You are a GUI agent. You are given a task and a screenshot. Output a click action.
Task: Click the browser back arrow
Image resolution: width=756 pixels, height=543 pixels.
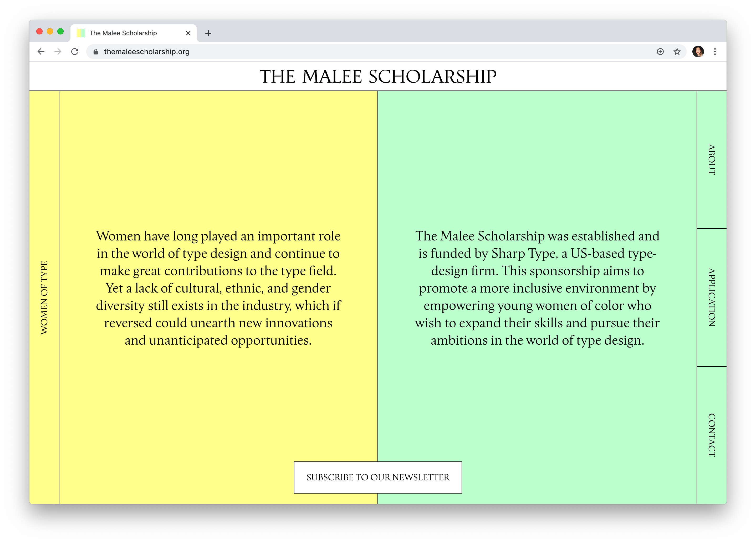tap(41, 52)
